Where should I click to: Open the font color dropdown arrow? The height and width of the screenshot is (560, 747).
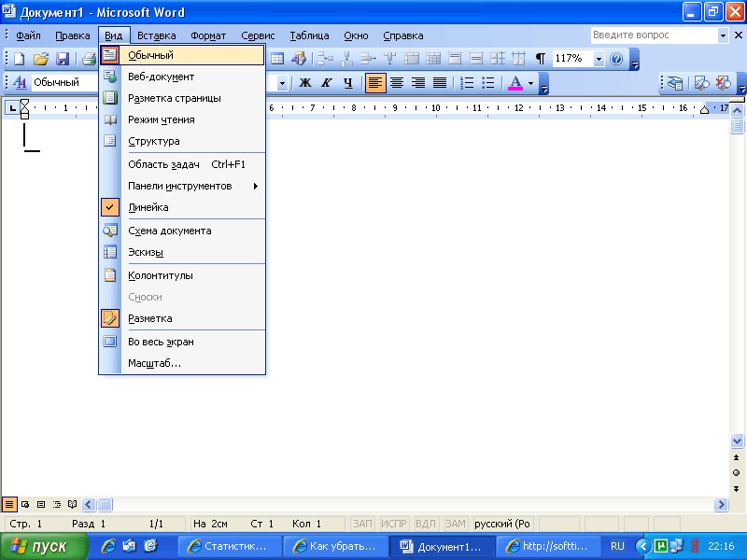(530, 83)
